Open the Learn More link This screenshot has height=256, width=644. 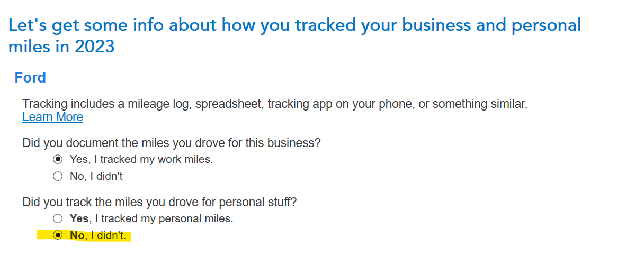[x=52, y=117]
